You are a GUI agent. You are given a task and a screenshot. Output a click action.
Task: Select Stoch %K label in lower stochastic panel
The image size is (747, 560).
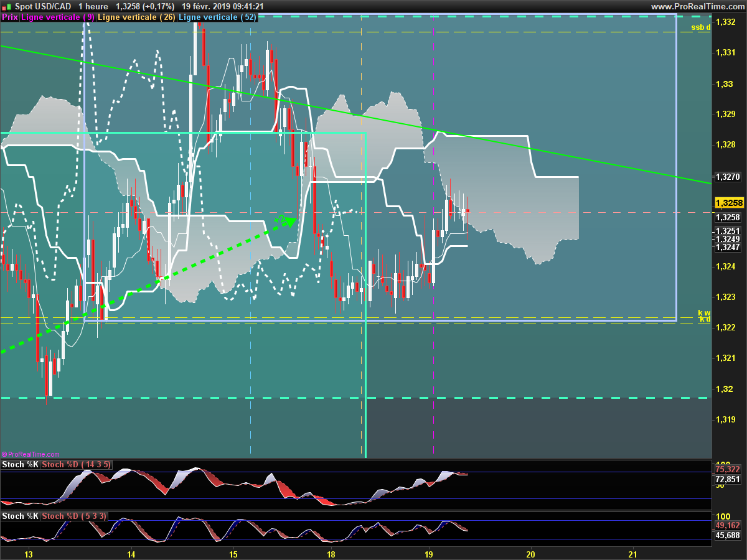click(x=21, y=516)
